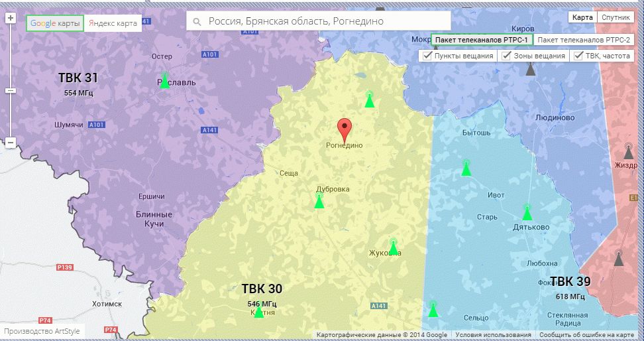Screen dimensions: 644x341
Task: Select the green tower icon near Рославль
Action: [x=164, y=82]
